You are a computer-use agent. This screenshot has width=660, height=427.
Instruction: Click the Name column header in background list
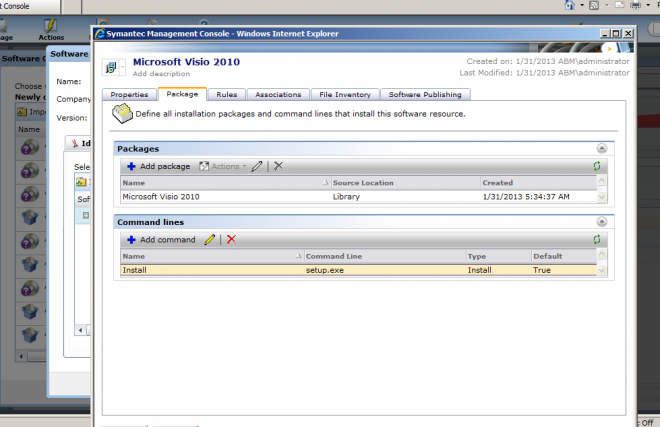point(29,129)
